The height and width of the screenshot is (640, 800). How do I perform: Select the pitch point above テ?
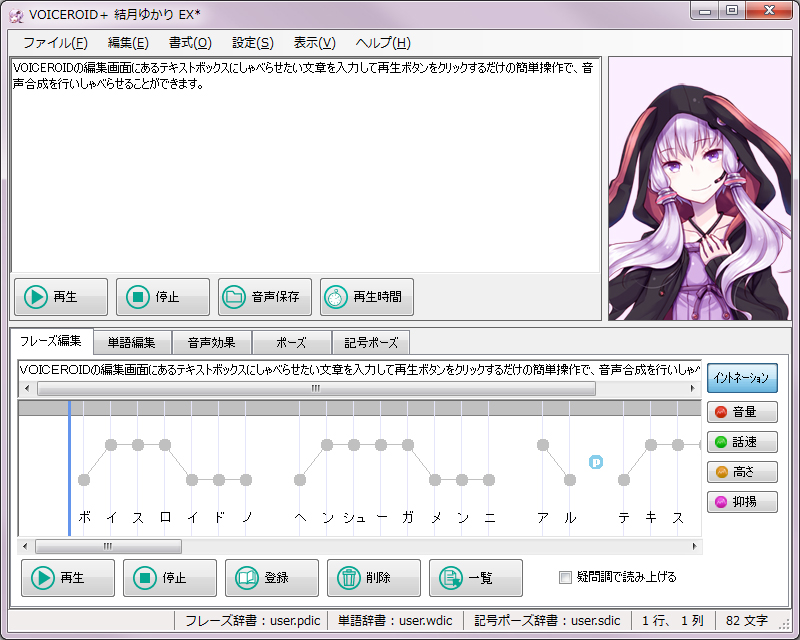623,480
